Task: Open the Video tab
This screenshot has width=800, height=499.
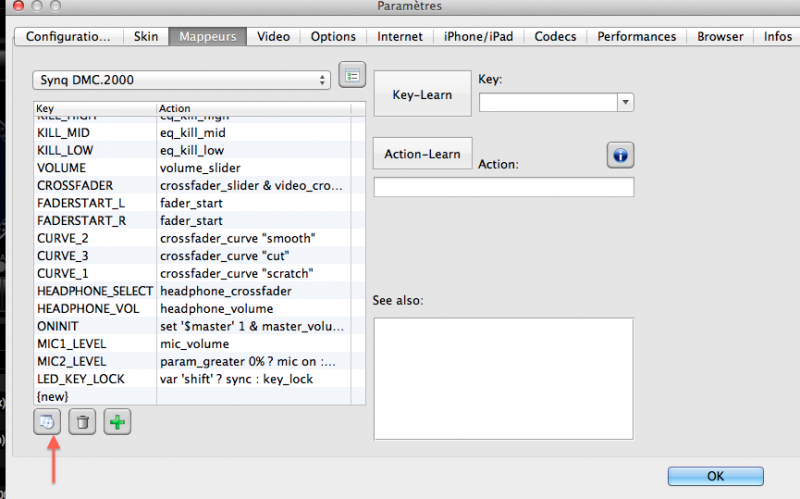Action: click(x=273, y=37)
